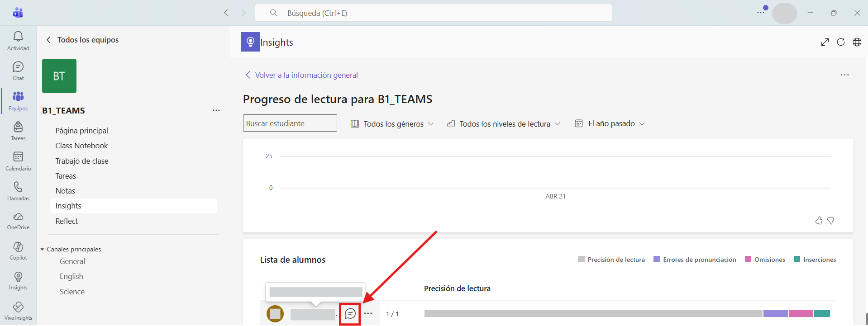Click the pink omissions bar segment
Image resolution: width=868 pixels, height=326 pixels.
[801, 313]
